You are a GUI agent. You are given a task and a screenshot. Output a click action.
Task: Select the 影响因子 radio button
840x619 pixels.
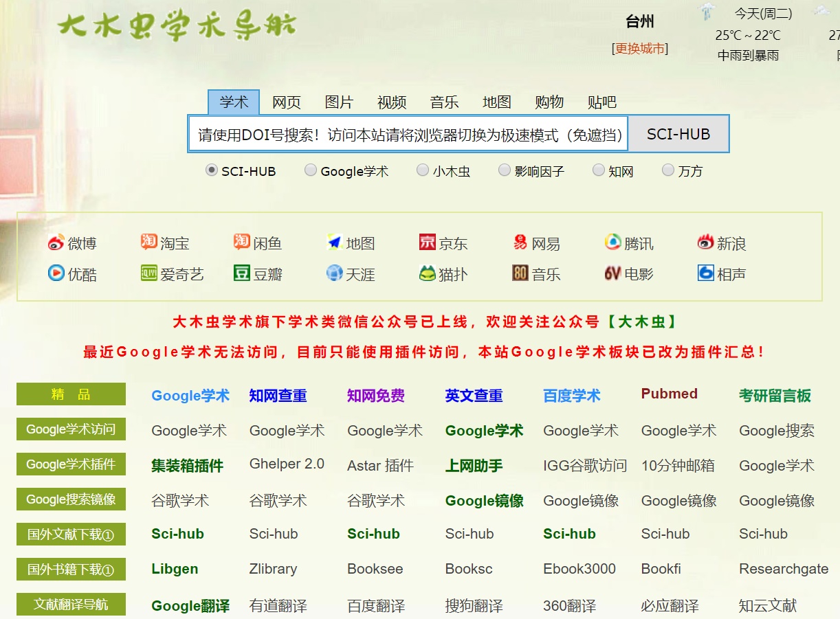click(x=505, y=170)
